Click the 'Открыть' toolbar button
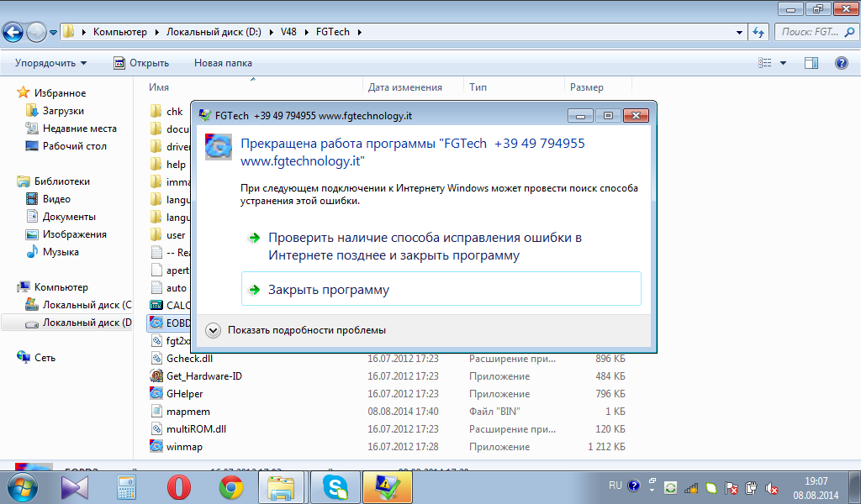This screenshot has width=861, height=504. click(x=141, y=63)
